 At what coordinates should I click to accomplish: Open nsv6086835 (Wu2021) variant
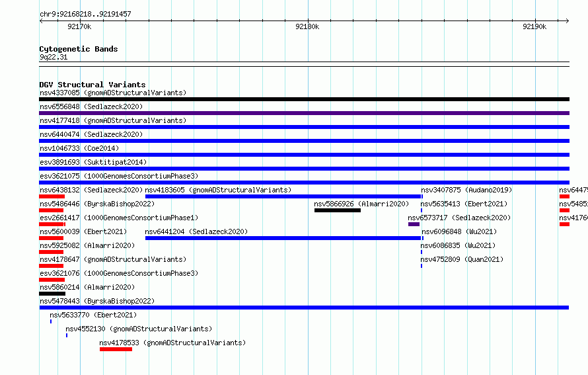[x=458, y=245]
